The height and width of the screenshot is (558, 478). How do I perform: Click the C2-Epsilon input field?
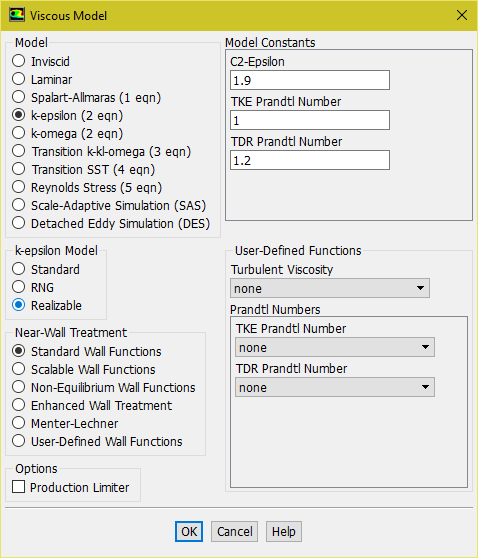coord(310,80)
